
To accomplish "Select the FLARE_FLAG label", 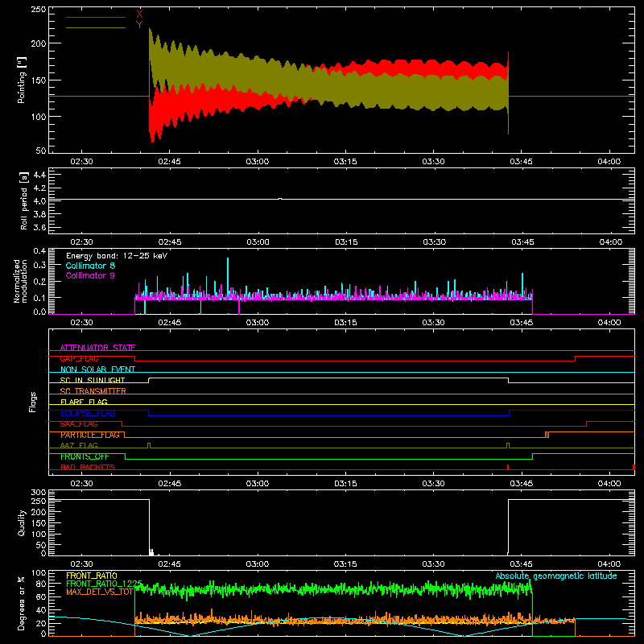I will pyautogui.click(x=84, y=402).
